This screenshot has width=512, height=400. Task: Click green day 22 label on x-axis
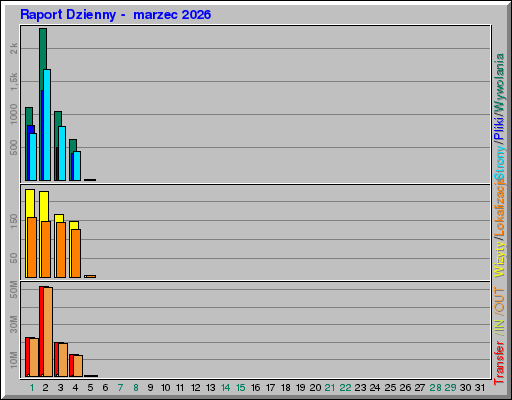point(345,388)
